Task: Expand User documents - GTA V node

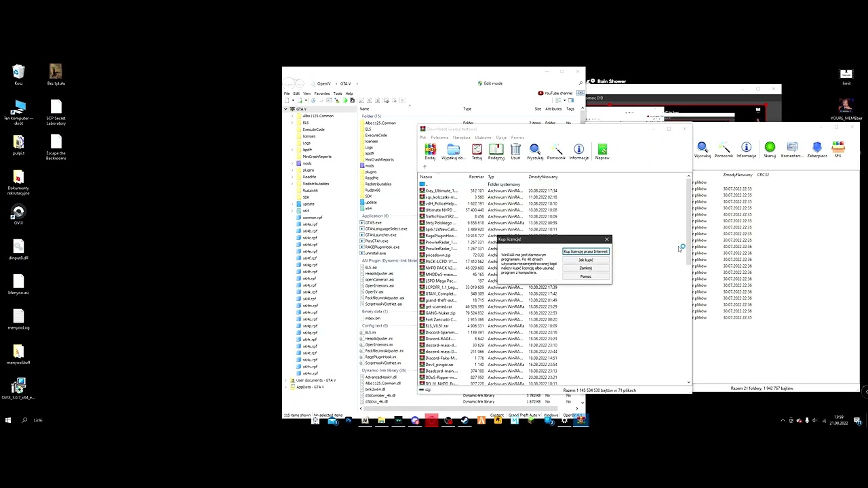Action: pyautogui.click(x=285, y=380)
